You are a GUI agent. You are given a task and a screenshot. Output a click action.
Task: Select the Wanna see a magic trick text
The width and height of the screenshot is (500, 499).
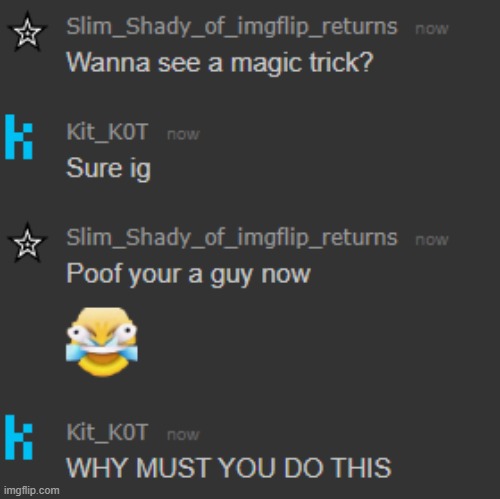click(x=220, y=63)
